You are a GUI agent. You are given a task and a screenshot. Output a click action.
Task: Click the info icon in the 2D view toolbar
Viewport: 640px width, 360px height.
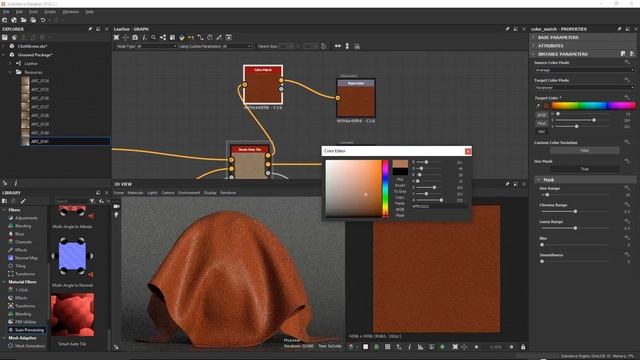coord(409,347)
